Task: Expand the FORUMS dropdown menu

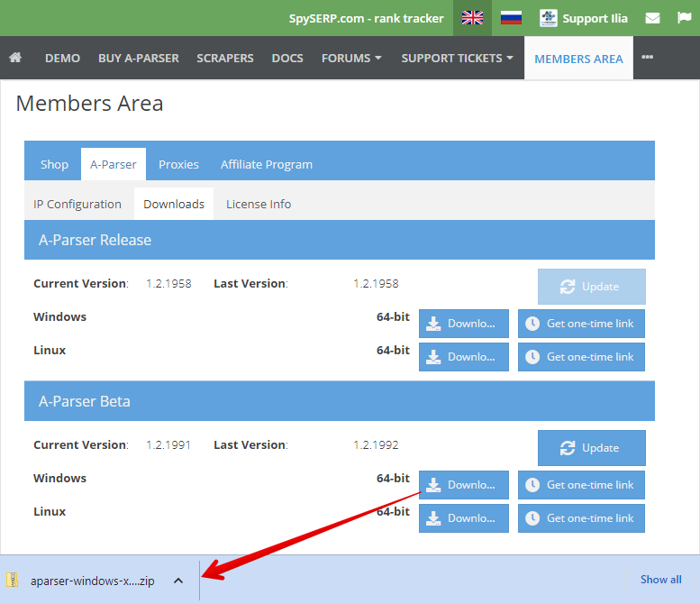Action: 351,58
